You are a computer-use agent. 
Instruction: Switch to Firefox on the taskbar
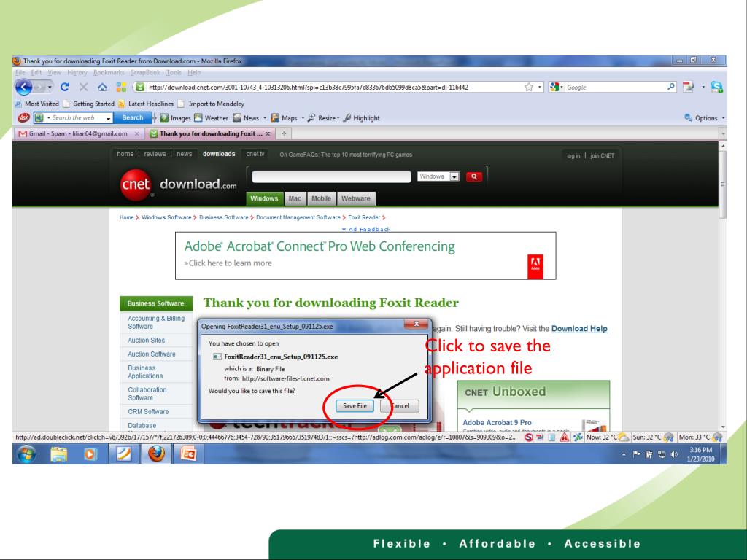(x=156, y=454)
